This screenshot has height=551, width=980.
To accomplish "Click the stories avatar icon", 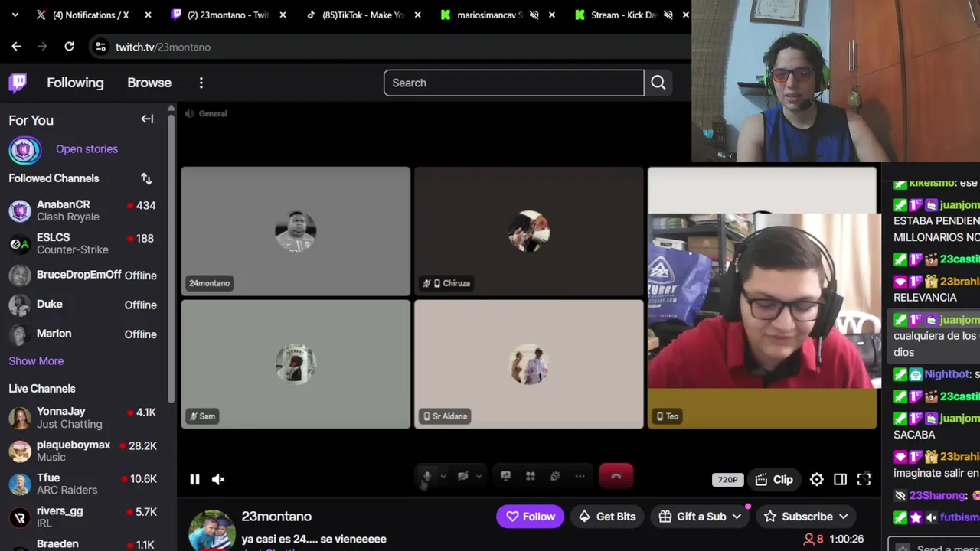I will (x=24, y=149).
